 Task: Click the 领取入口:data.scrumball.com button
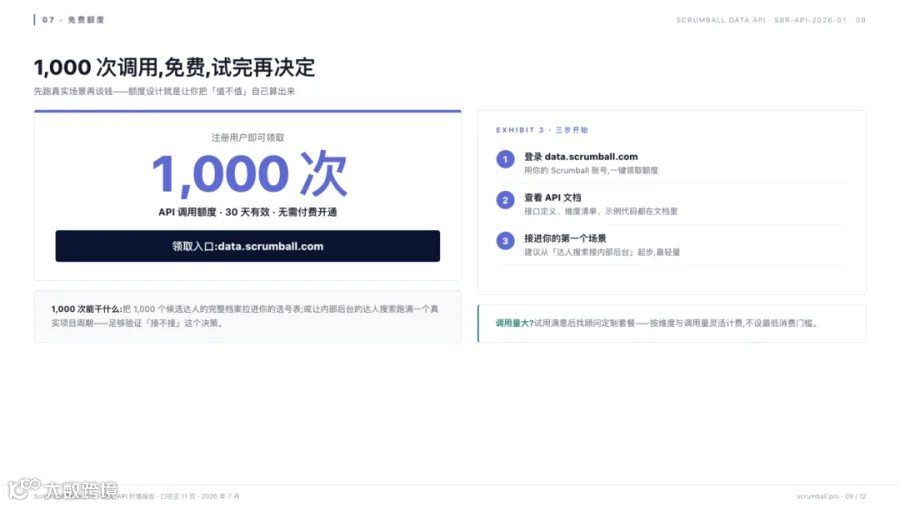pos(247,246)
